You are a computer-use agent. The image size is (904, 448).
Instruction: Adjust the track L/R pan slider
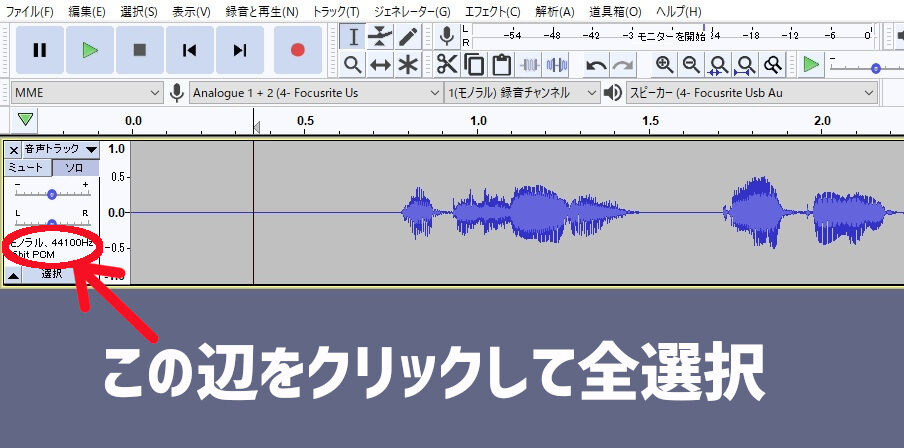pyautogui.click(x=52, y=223)
